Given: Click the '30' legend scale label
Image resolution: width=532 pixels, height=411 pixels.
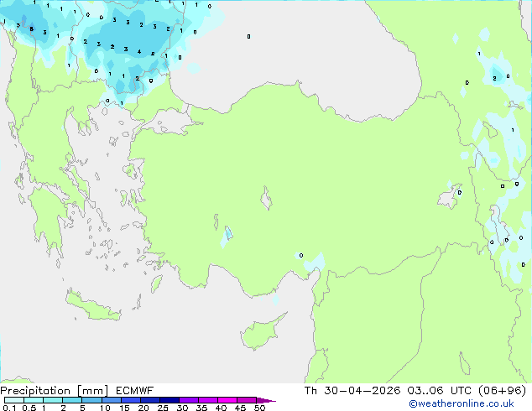Looking at the screenshot, I should (182, 408).
